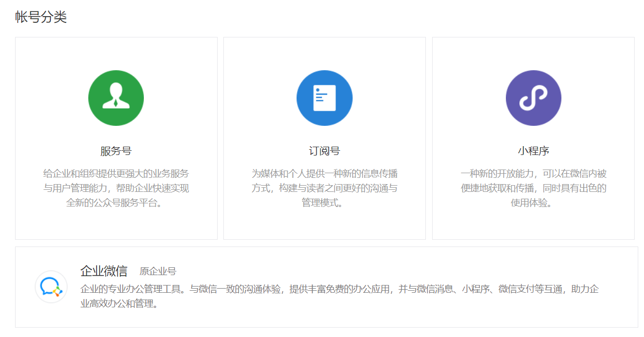Click the 订阅号 description beginning 为媒体和个人
Viewport: 644px width, 337px height.
(x=325, y=188)
